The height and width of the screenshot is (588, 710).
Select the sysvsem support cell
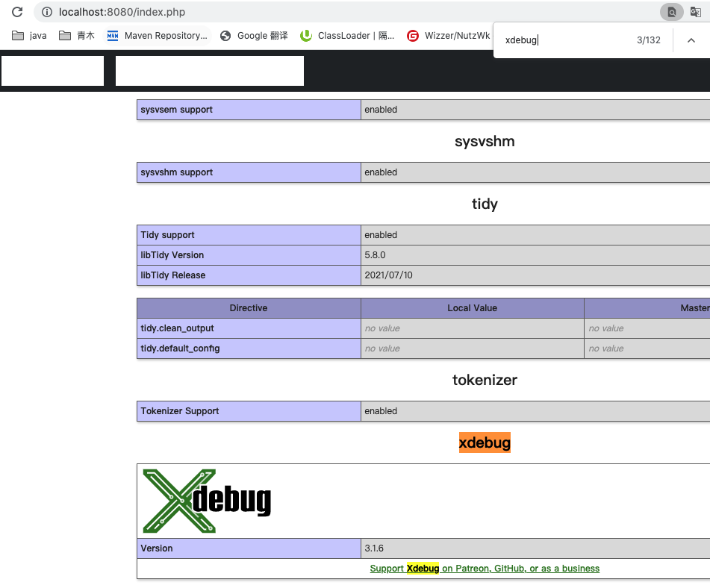point(249,110)
